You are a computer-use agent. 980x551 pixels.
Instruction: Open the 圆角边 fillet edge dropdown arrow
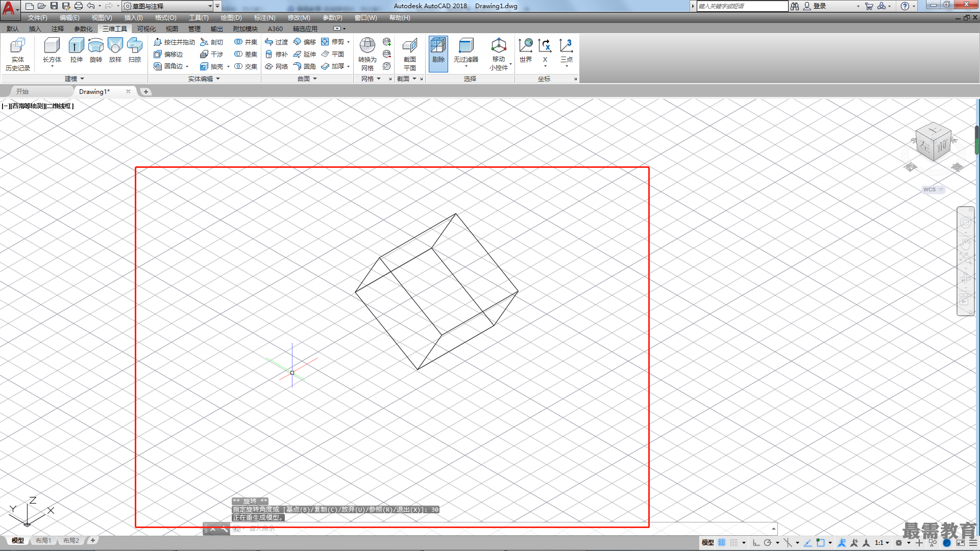[x=187, y=66]
